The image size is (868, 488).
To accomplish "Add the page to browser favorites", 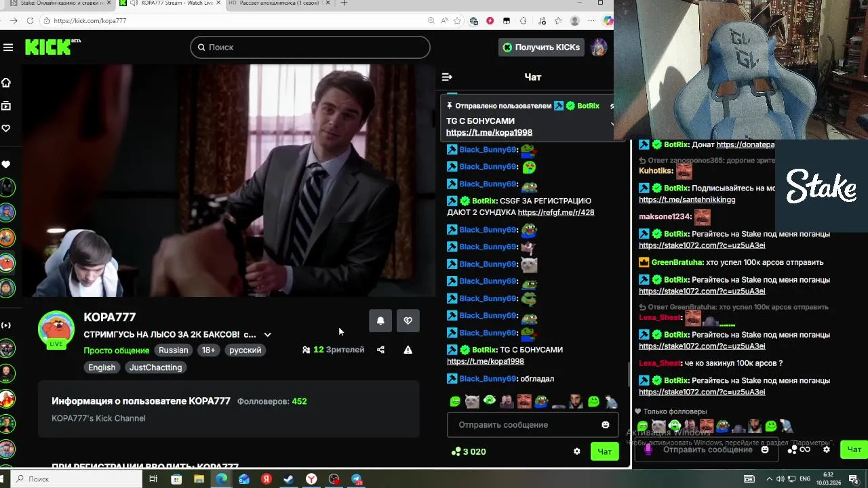I will tap(458, 20).
